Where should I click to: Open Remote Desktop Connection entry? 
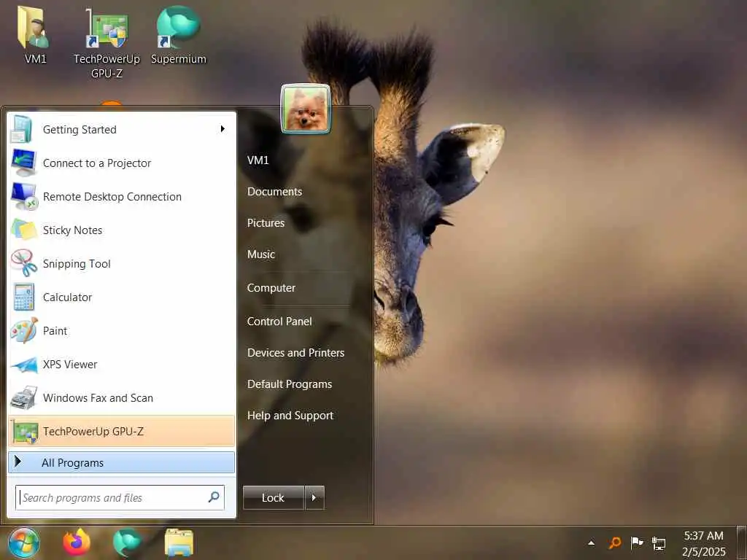pyautogui.click(x=122, y=196)
